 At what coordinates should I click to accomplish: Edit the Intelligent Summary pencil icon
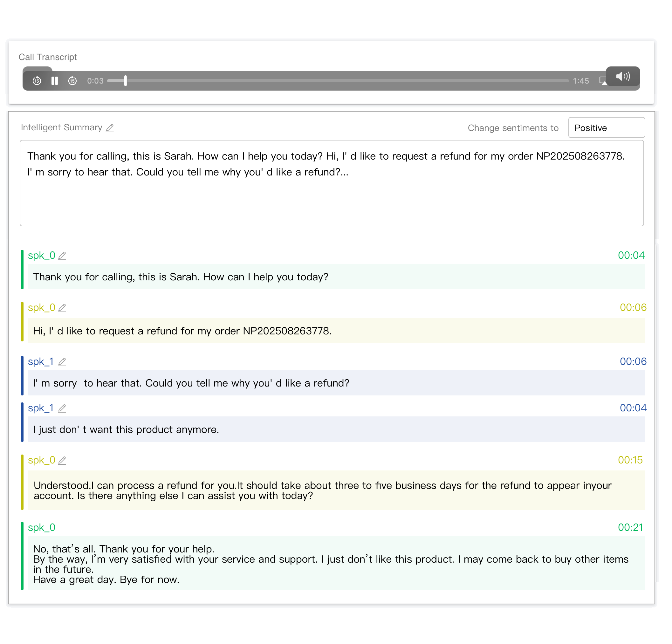[110, 128]
